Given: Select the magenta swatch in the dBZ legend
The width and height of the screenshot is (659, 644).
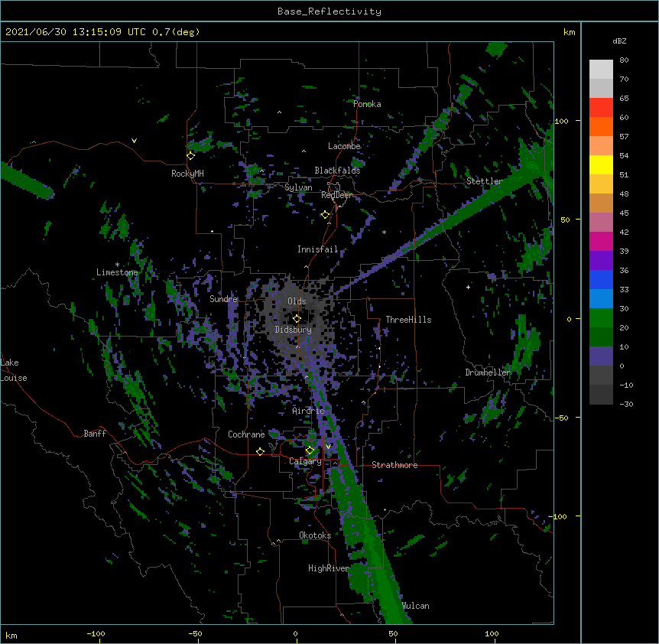Looking at the screenshot, I should point(601,241).
